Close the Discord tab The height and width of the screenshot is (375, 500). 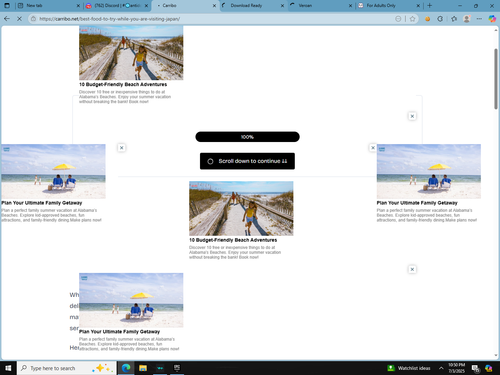146,6
